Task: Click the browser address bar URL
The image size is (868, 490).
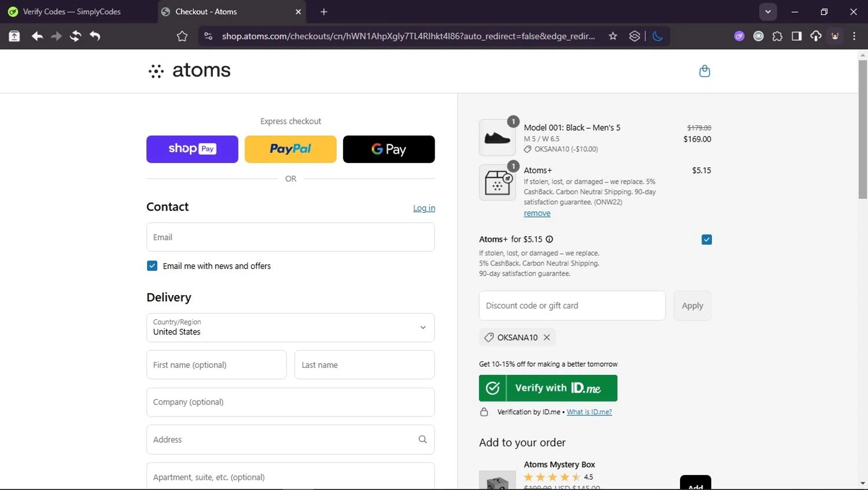Action: [409, 36]
